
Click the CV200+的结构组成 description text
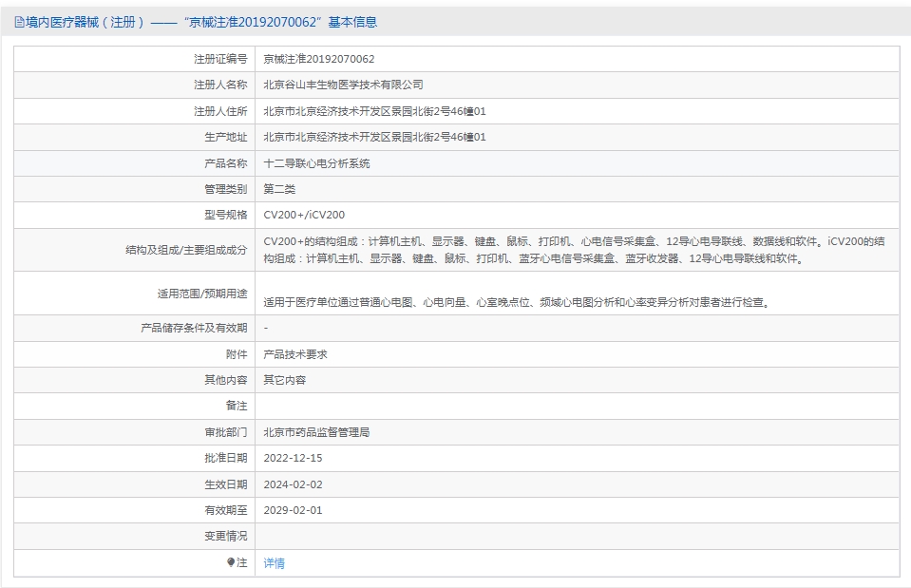(x=574, y=250)
